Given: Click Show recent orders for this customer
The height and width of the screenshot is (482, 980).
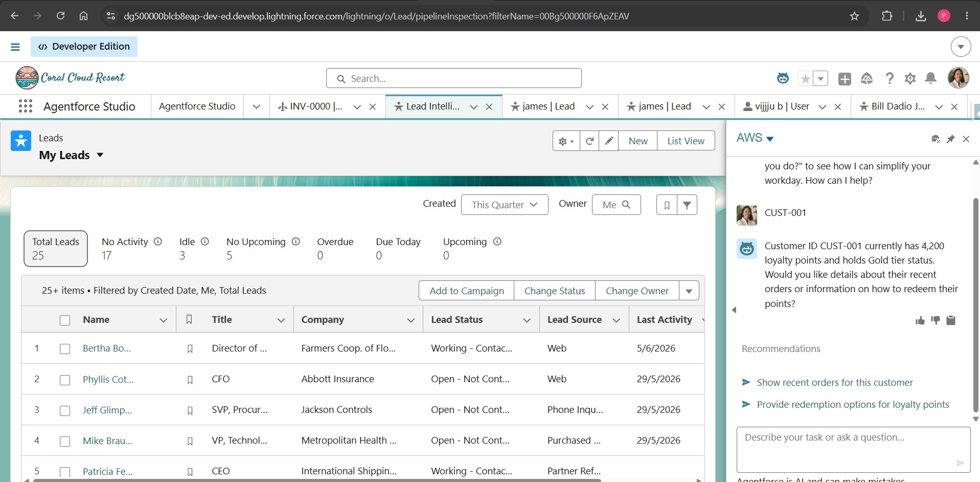Looking at the screenshot, I should [834, 383].
